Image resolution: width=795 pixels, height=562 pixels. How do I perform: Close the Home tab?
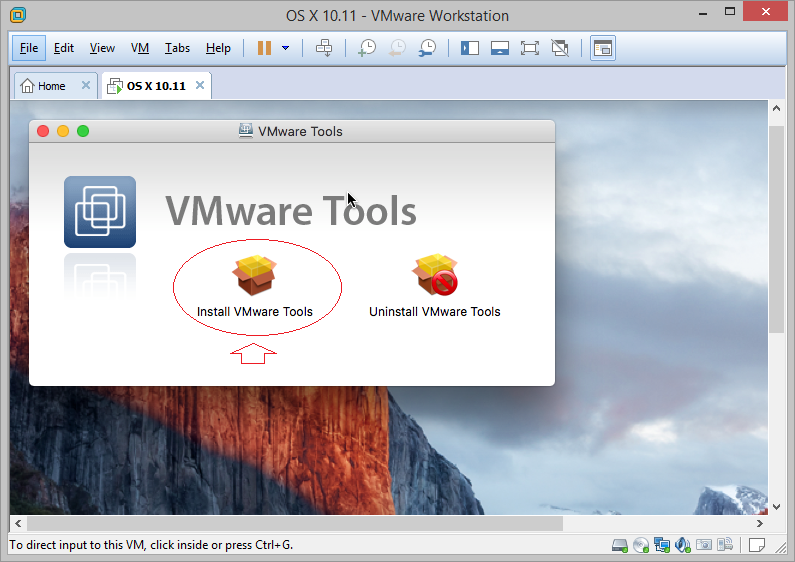(x=86, y=85)
